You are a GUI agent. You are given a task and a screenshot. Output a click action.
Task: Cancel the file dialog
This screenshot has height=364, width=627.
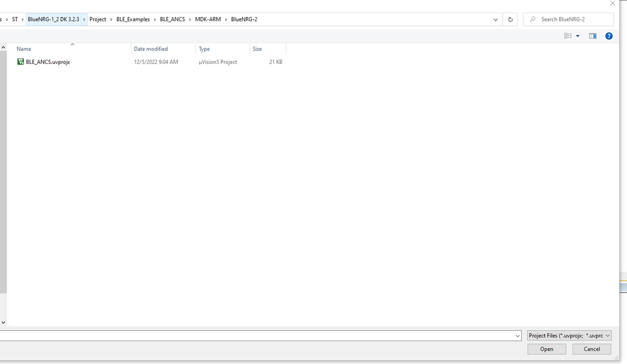click(x=592, y=349)
